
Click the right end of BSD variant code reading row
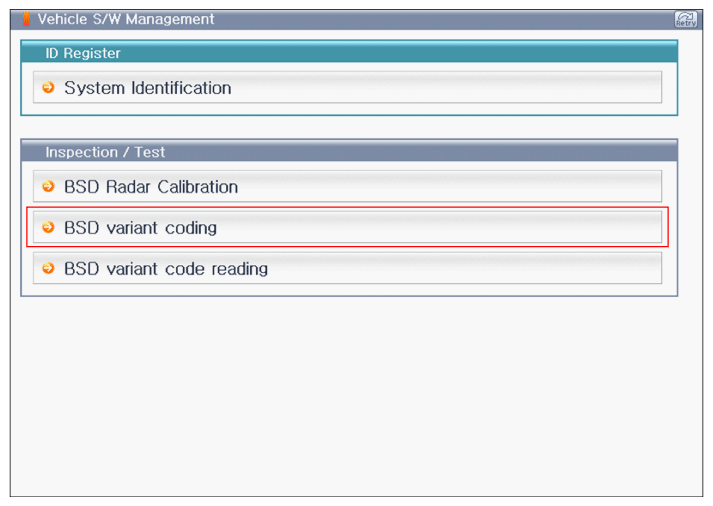640,269
